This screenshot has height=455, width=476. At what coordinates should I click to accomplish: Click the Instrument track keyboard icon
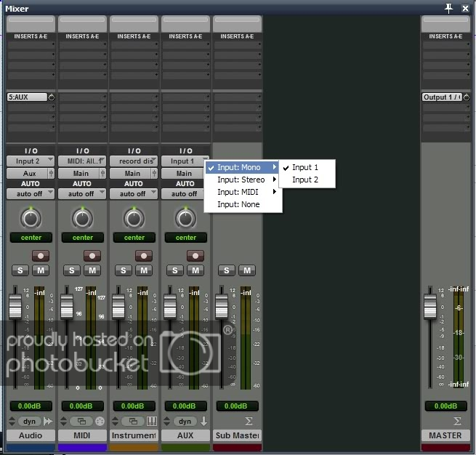coord(151,422)
